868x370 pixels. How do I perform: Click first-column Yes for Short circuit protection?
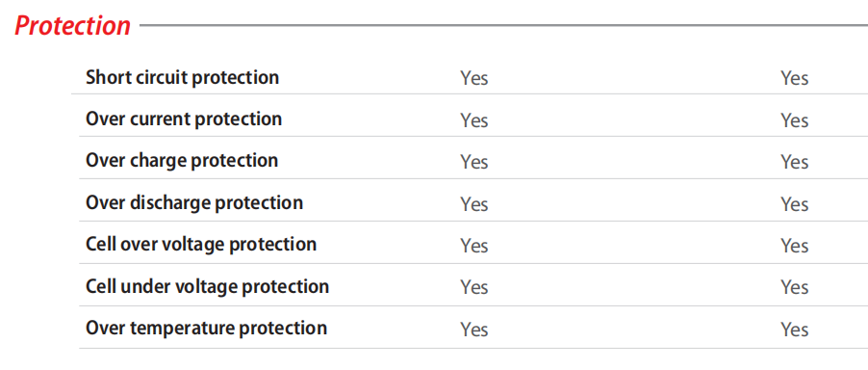pyautogui.click(x=474, y=78)
